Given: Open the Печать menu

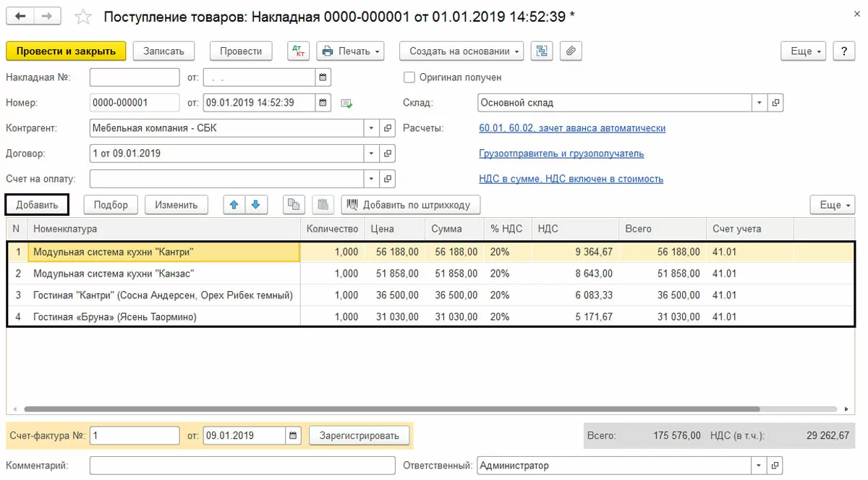Looking at the screenshot, I should point(350,51).
